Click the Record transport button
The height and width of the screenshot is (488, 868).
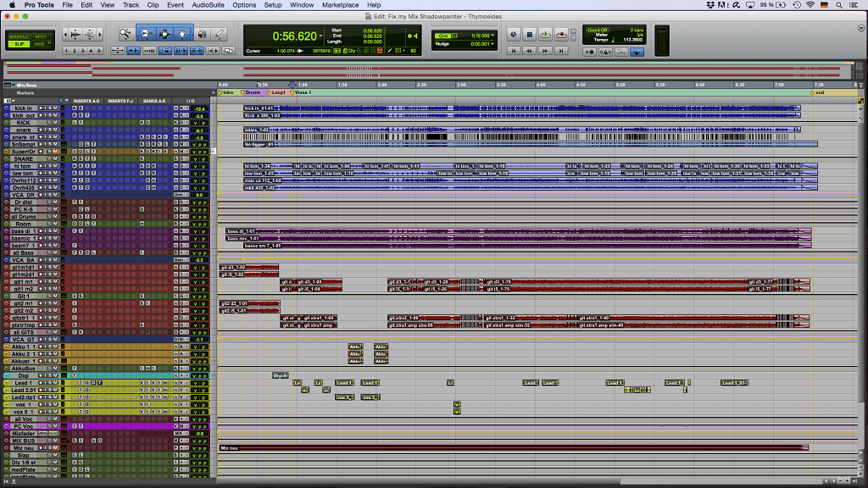click(561, 35)
